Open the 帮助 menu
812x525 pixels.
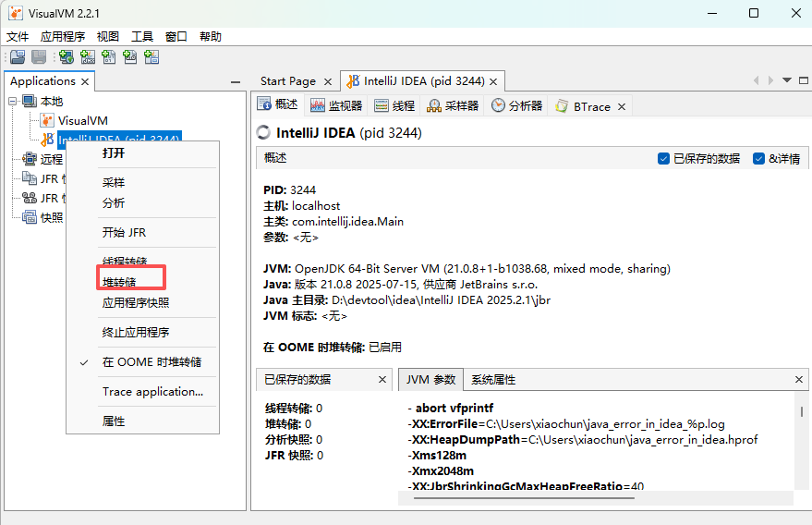click(211, 36)
